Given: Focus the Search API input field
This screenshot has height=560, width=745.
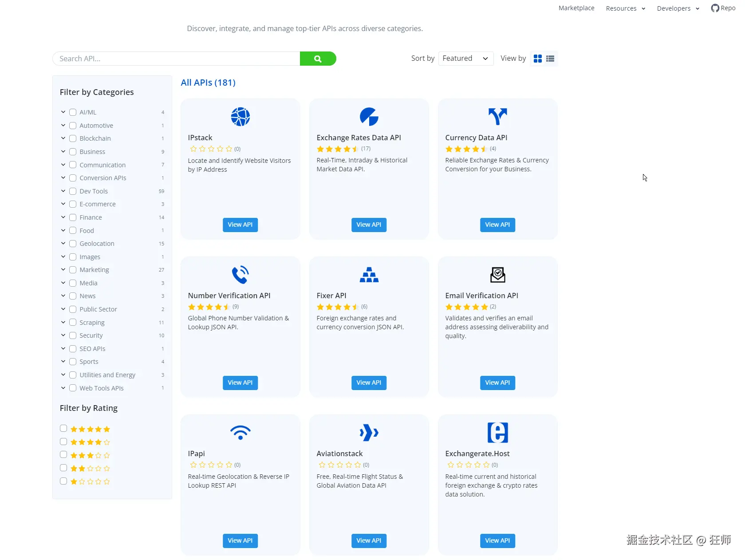Looking at the screenshot, I should pyautogui.click(x=176, y=59).
